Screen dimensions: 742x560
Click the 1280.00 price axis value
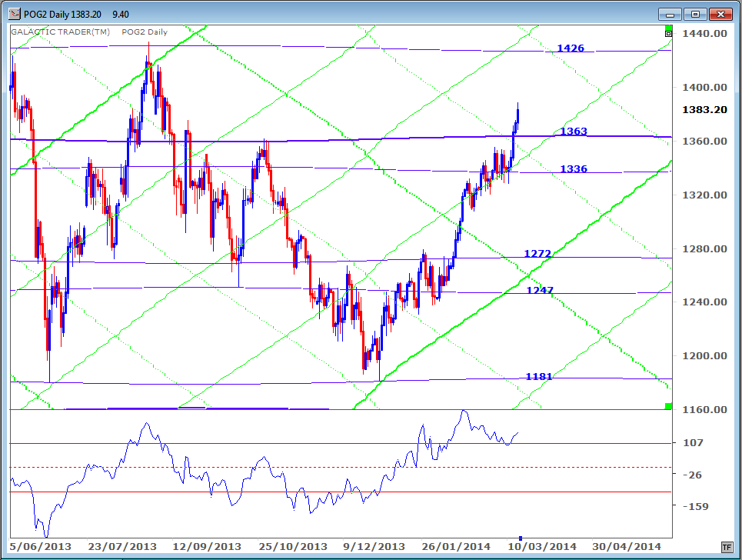click(704, 248)
